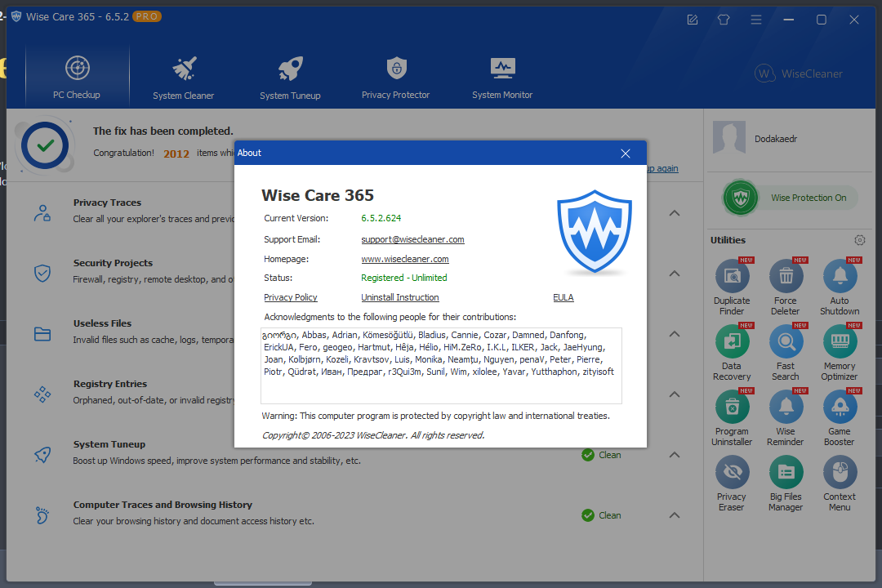Screen dimensions: 882x588
Task: Collapse the Privacy Traces section
Action: coord(675,213)
